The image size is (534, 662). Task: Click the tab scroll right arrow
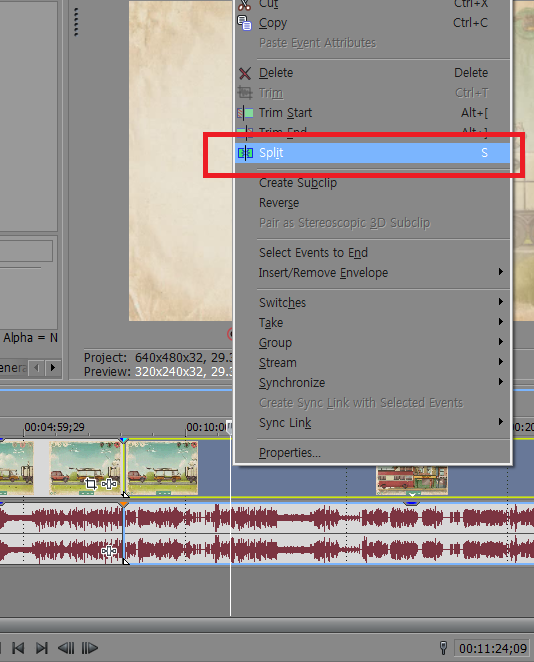53,368
